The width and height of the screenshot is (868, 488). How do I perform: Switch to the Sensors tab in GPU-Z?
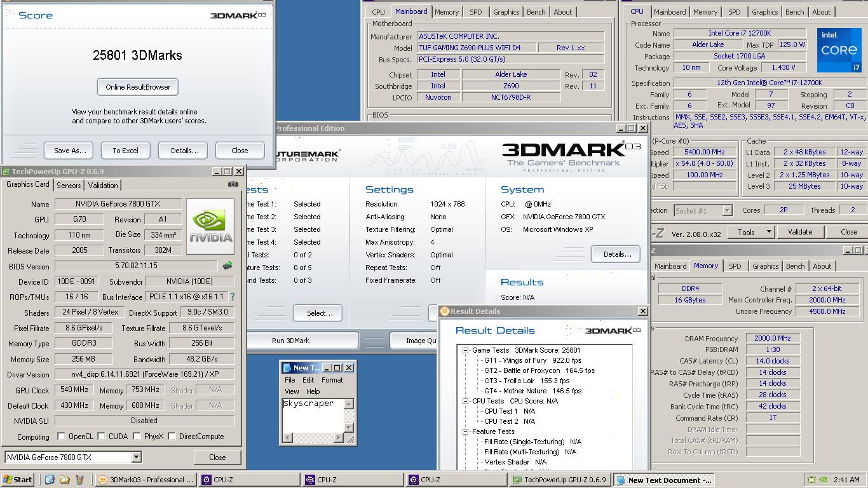(69, 186)
